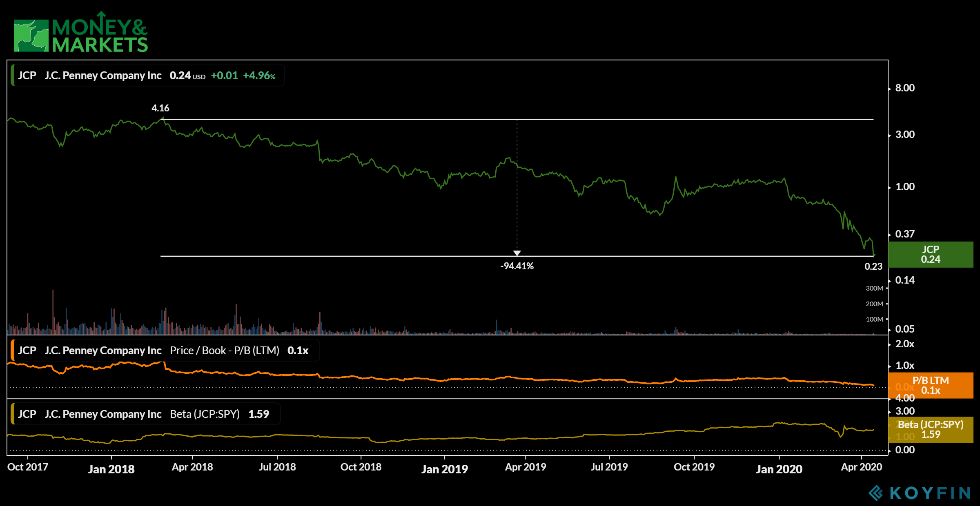980x506 pixels.
Task: Click the green JCP 0.24 price tag
Action: 931,254
